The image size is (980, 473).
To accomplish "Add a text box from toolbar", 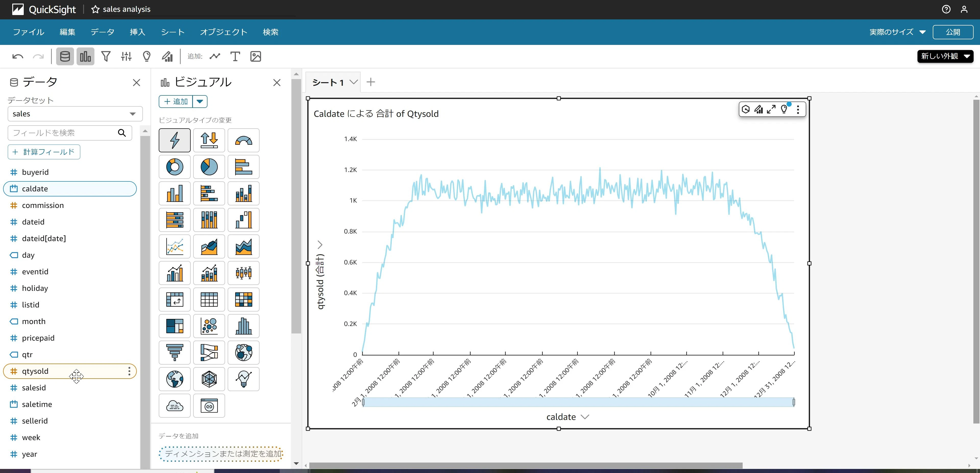I will [x=235, y=56].
